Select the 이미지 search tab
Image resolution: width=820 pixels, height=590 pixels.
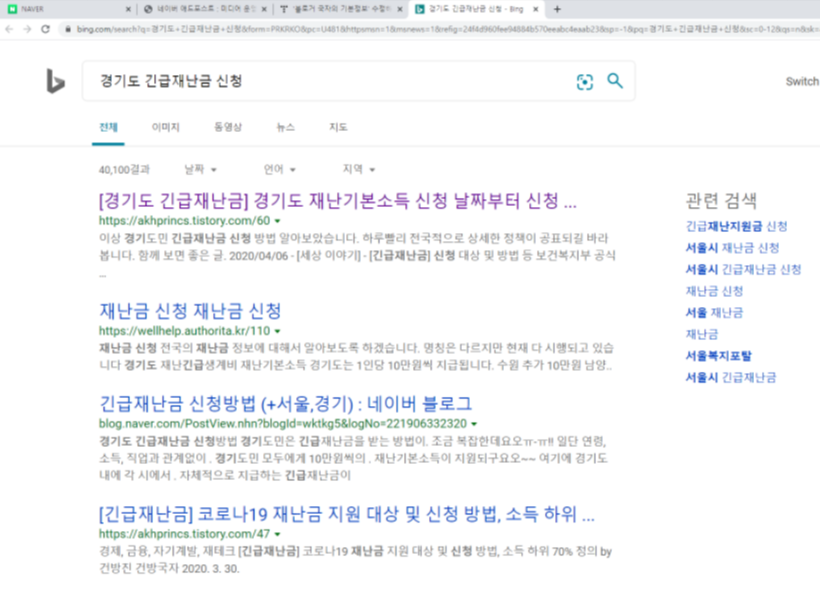pyautogui.click(x=166, y=127)
